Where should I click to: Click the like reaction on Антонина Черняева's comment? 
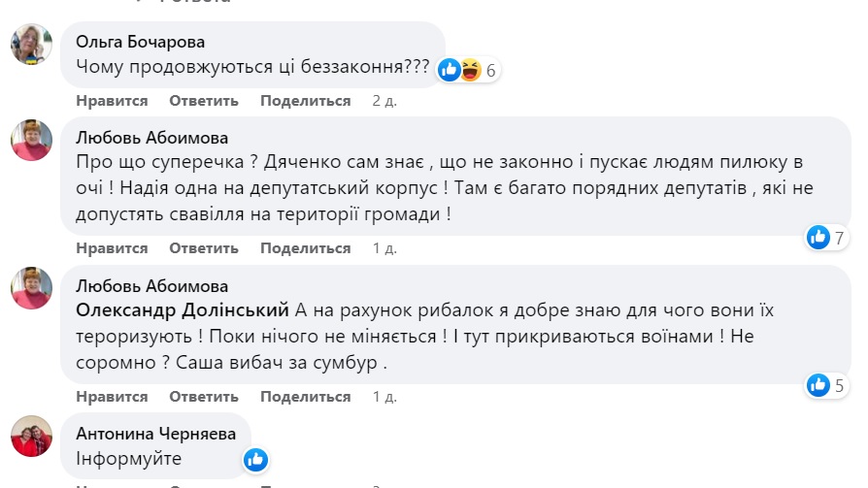(x=255, y=459)
